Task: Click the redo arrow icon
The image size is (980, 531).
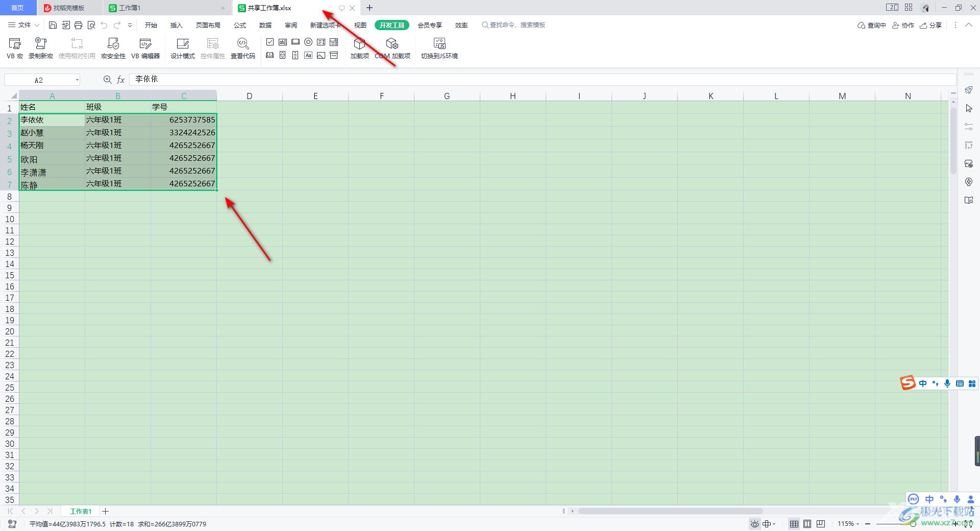Action: (x=117, y=25)
